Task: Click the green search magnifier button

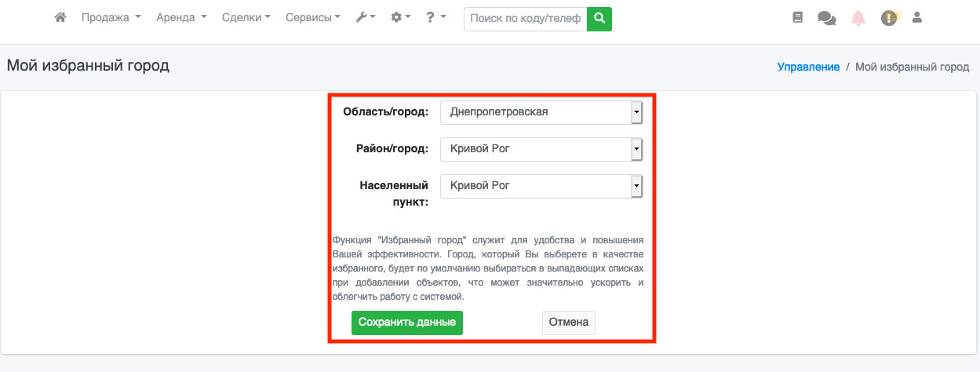Action: [599, 18]
